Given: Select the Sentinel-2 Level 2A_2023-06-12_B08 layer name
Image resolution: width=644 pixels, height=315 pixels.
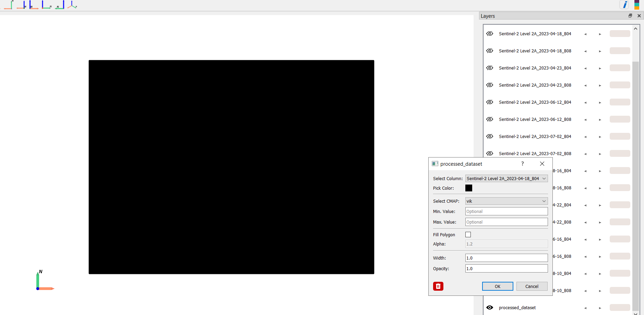Looking at the screenshot, I should pos(535,119).
